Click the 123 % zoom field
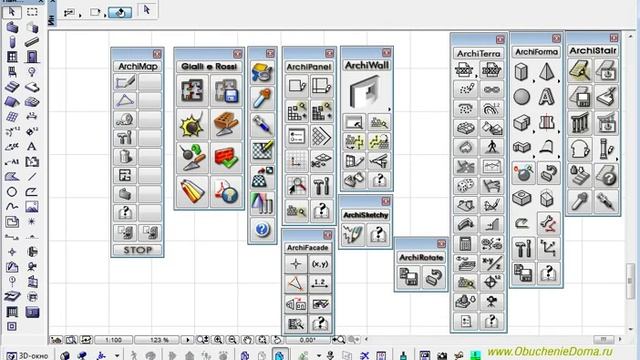The height and width of the screenshot is (360, 640). point(159,340)
